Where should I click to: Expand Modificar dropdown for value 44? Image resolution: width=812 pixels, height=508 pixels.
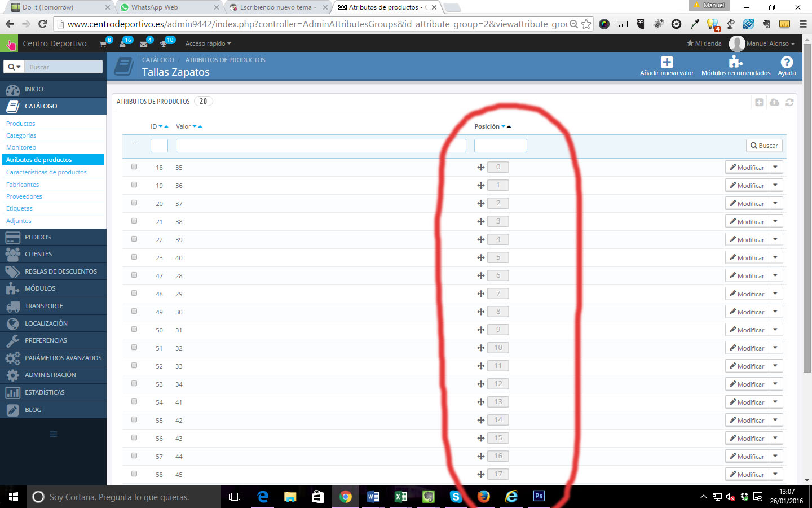775,456
